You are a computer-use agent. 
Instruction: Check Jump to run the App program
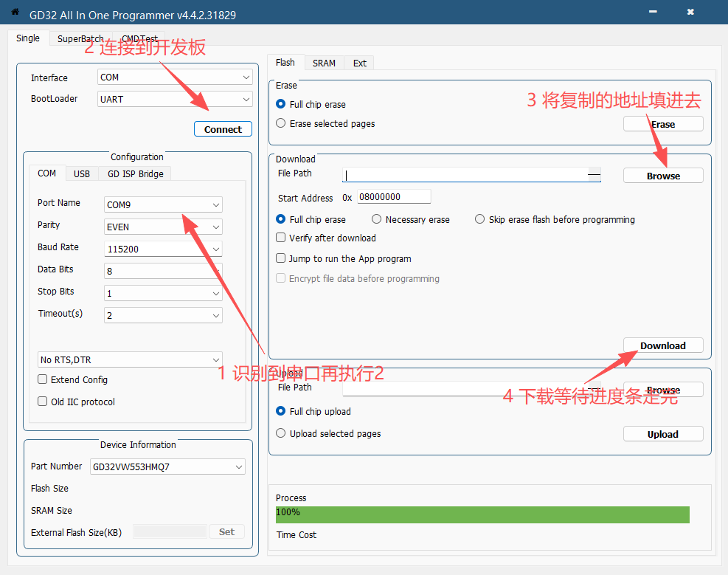coord(281,258)
